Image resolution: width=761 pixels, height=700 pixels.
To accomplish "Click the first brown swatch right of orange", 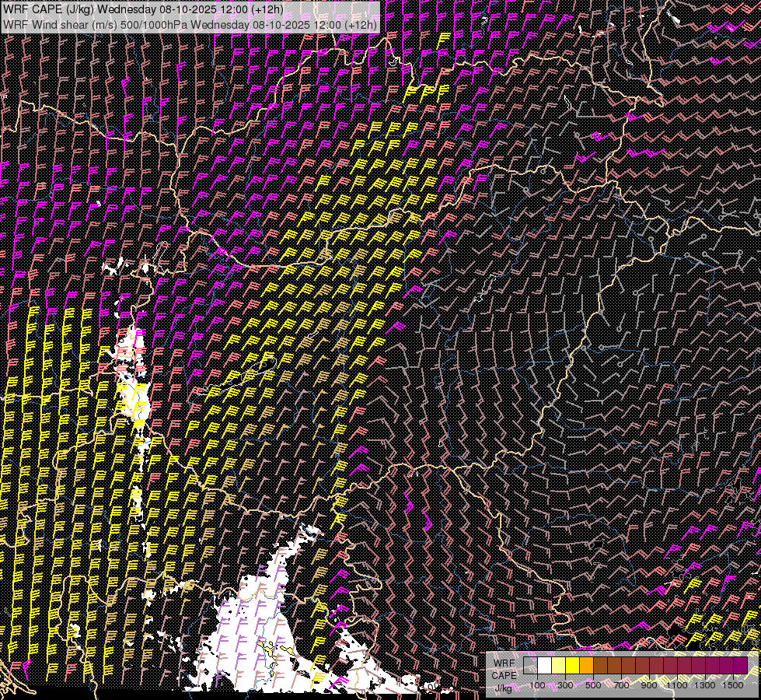I will point(601,666).
